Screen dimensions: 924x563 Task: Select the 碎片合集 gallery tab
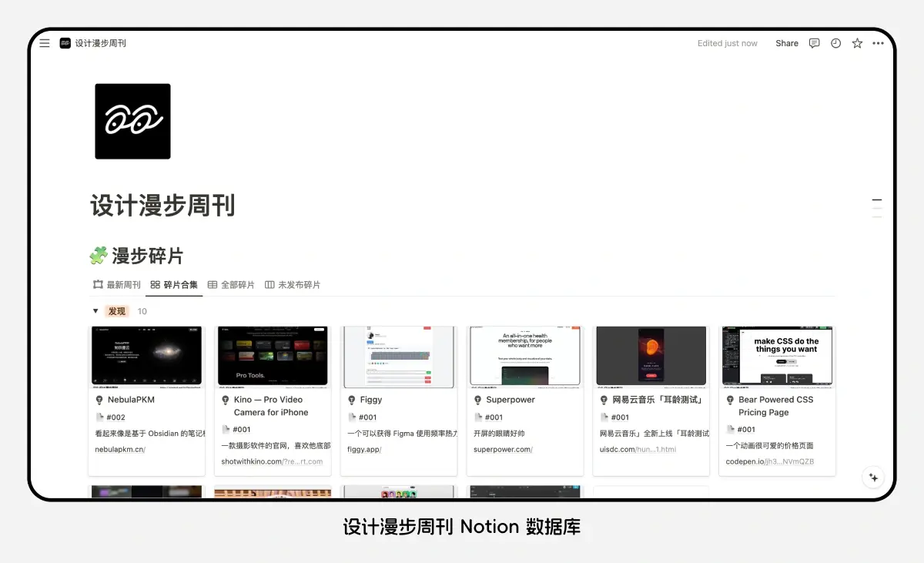tap(174, 284)
